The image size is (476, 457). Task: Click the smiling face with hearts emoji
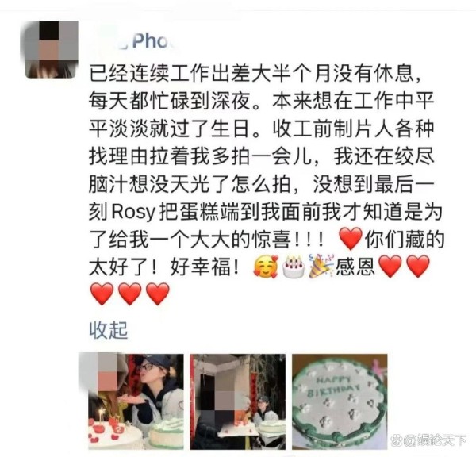(x=266, y=267)
